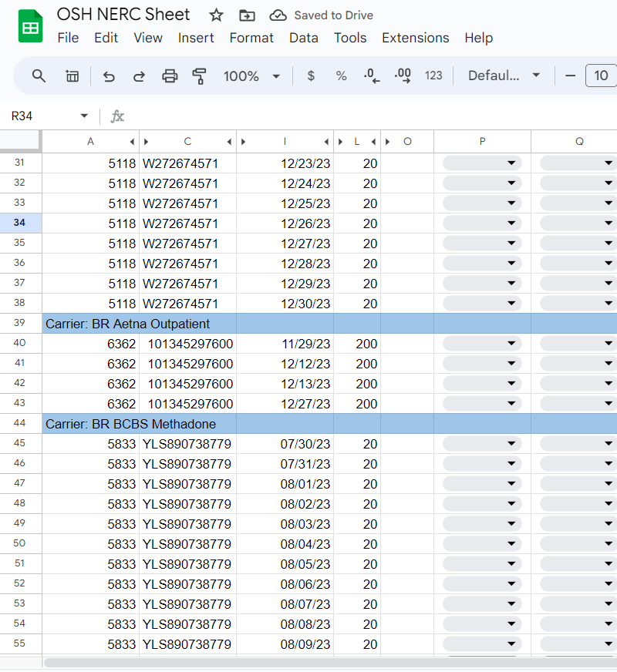
Task: Decrease decimal places for selection
Action: pos(371,76)
